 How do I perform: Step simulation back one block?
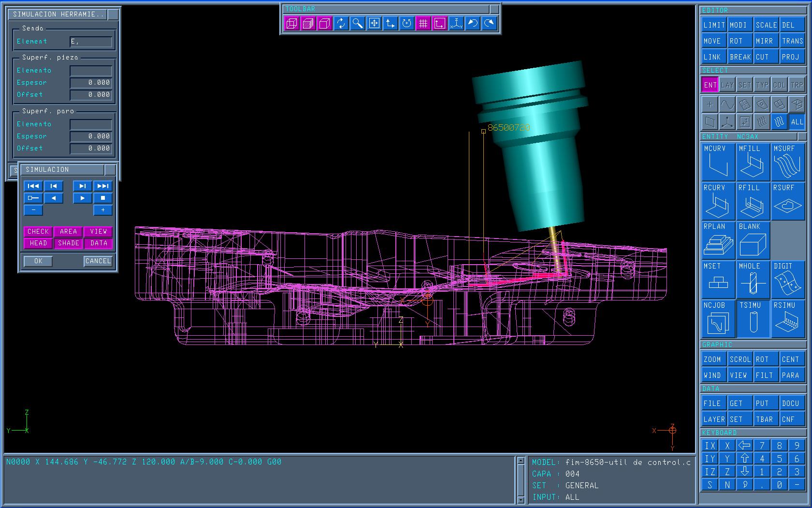[54, 186]
